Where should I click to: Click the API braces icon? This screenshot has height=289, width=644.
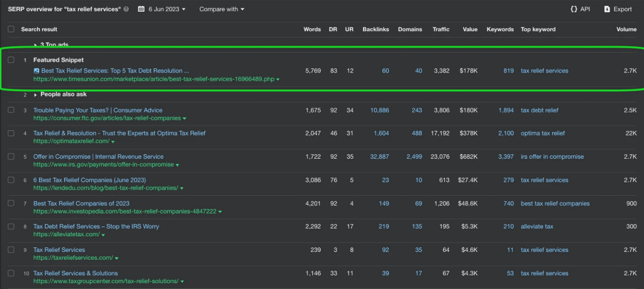[574, 9]
